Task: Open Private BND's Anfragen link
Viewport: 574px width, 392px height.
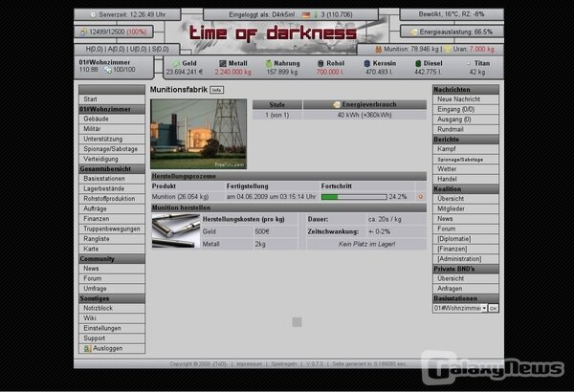Action: click(466, 289)
